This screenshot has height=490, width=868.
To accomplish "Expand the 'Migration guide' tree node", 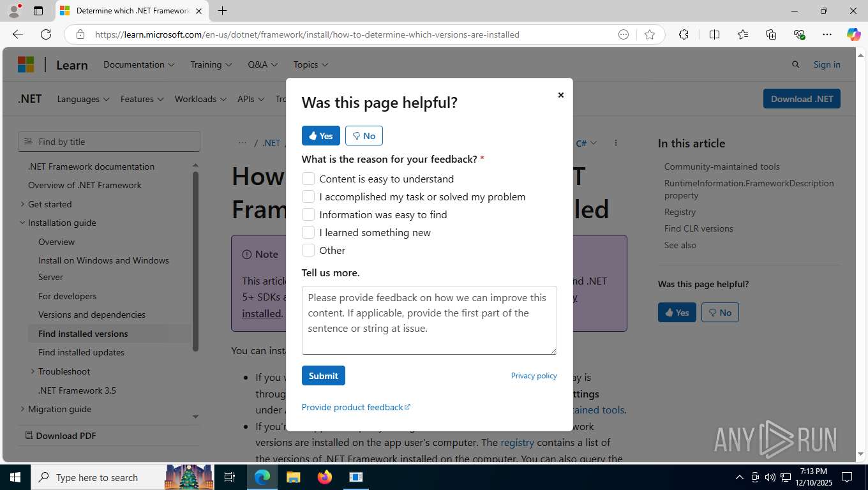I will pos(22,409).
